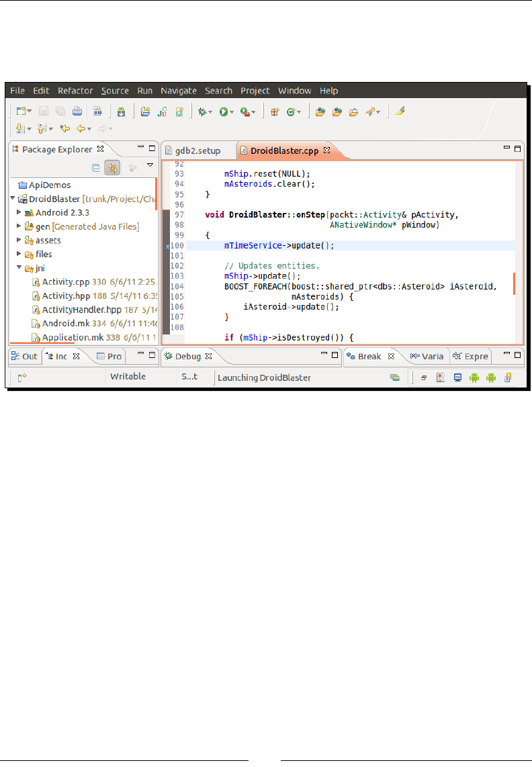Click Collapse All in Package Explorer
The height and width of the screenshot is (767, 532).
pyautogui.click(x=96, y=168)
